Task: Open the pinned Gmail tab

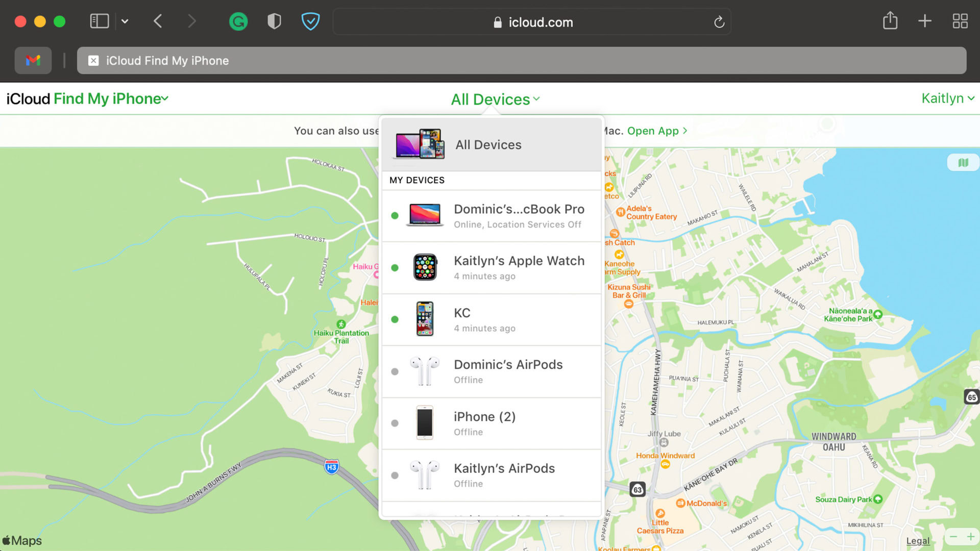Action: point(33,61)
